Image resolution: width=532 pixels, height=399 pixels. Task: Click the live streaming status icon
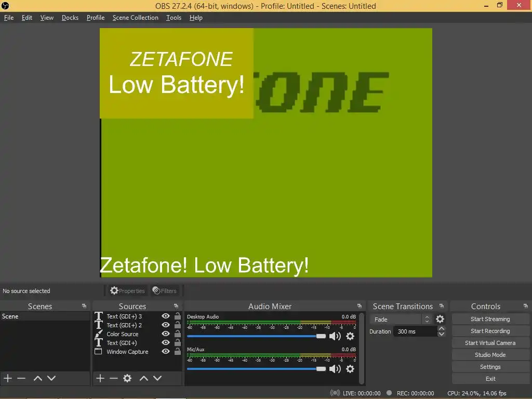point(335,393)
